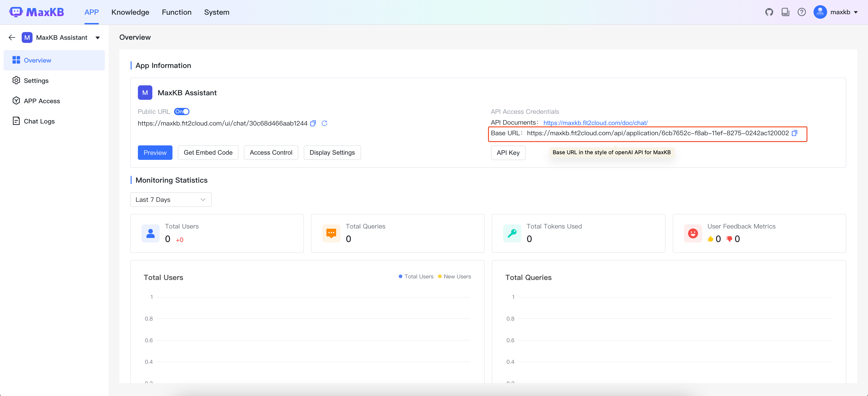Click the Total Users person icon
Screen dimensions: 868x396
(150, 233)
